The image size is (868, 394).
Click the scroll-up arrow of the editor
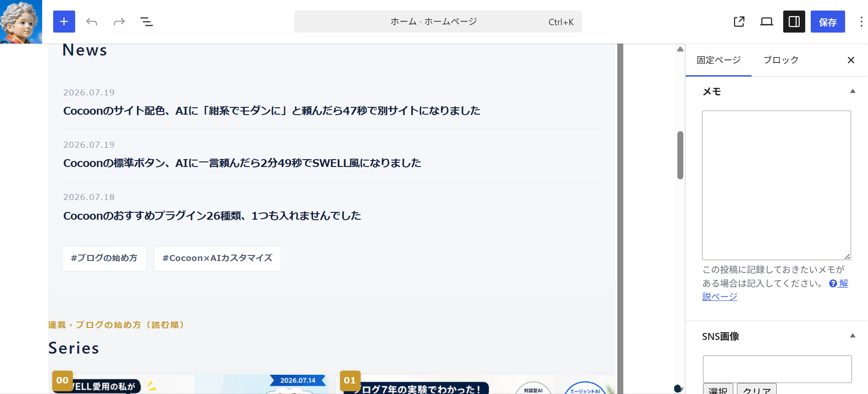680,49
